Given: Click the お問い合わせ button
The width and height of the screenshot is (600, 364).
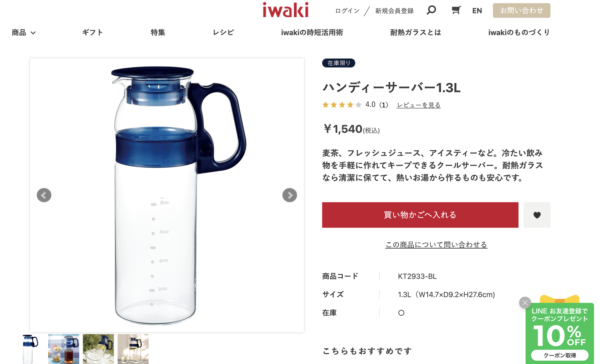Looking at the screenshot, I should 521,10.
